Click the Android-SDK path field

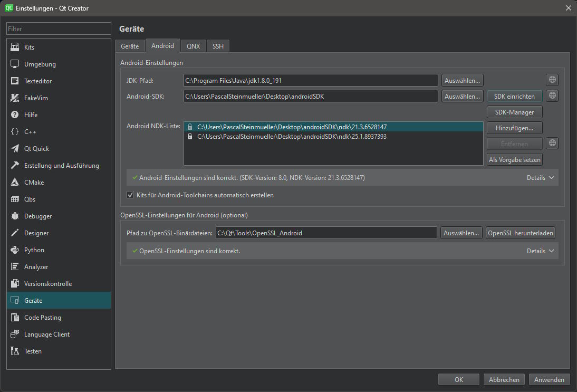tap(311, 97)
